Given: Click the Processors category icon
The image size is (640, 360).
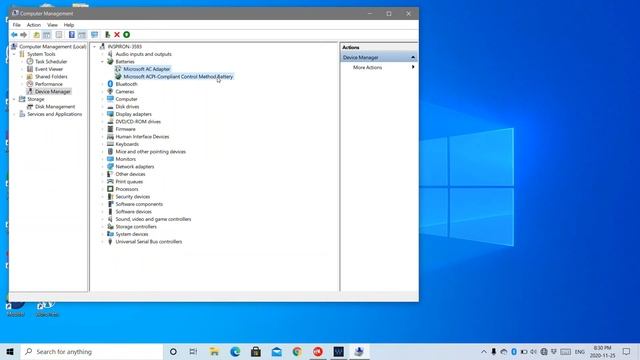Looking at the screenshot, I should (x=110, y=189).
